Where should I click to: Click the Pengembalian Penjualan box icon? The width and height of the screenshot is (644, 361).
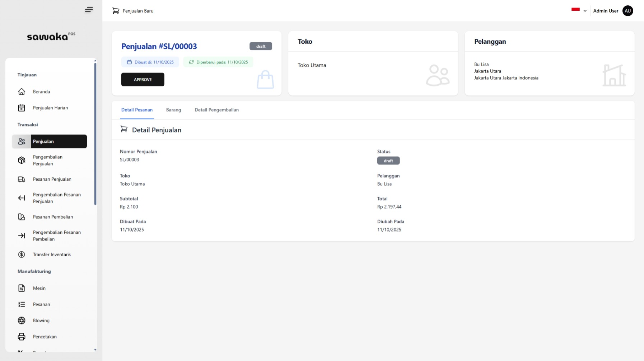coord(22,160)
